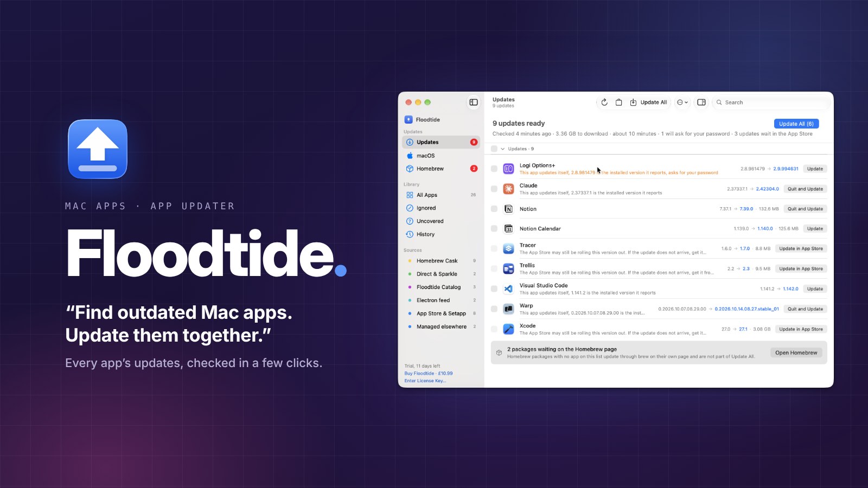This screenshot has height=488, width=868.
Task: Click the Buy Floodtide · £10.99 link
Action: tap(429, 373)
